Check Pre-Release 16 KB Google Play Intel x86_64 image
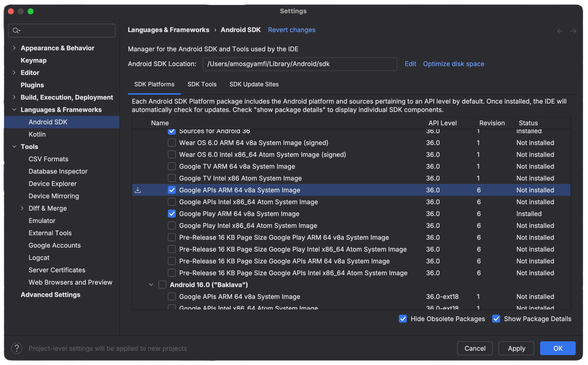The image size is (588, 365). pyautogui.click(x=172, y=249)
